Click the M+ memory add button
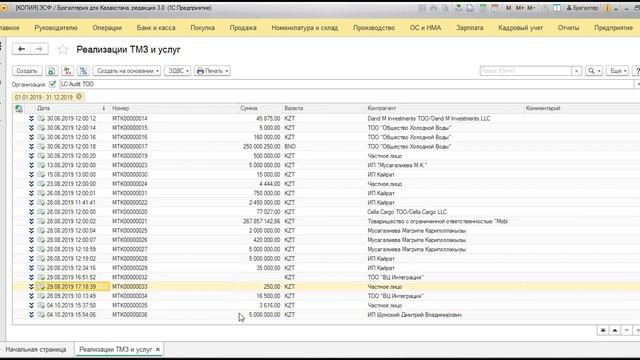 pos(520,8)
